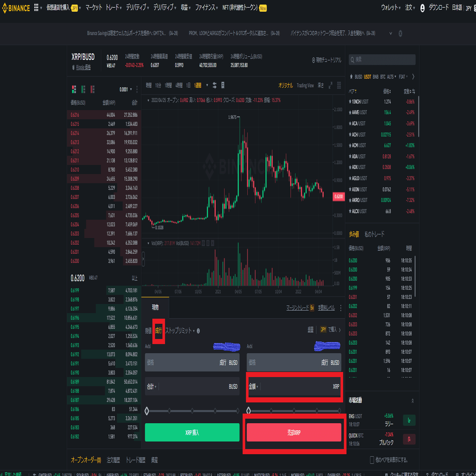This screenshot has height=476, width=476.
Task: Expand chart to fullscreen icon
Action: click(x=330, y=85)
